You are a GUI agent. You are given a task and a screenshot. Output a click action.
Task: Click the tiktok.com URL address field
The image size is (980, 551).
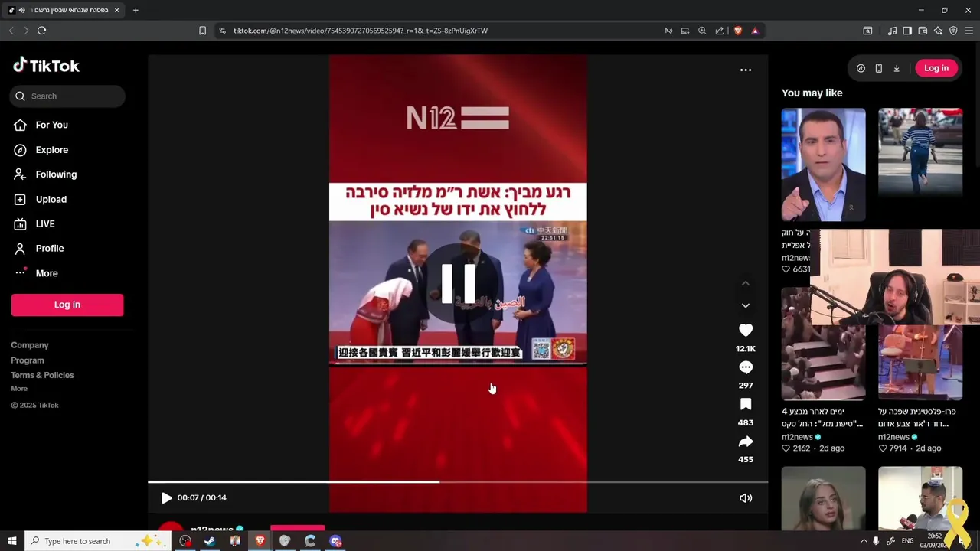(360, 31)
